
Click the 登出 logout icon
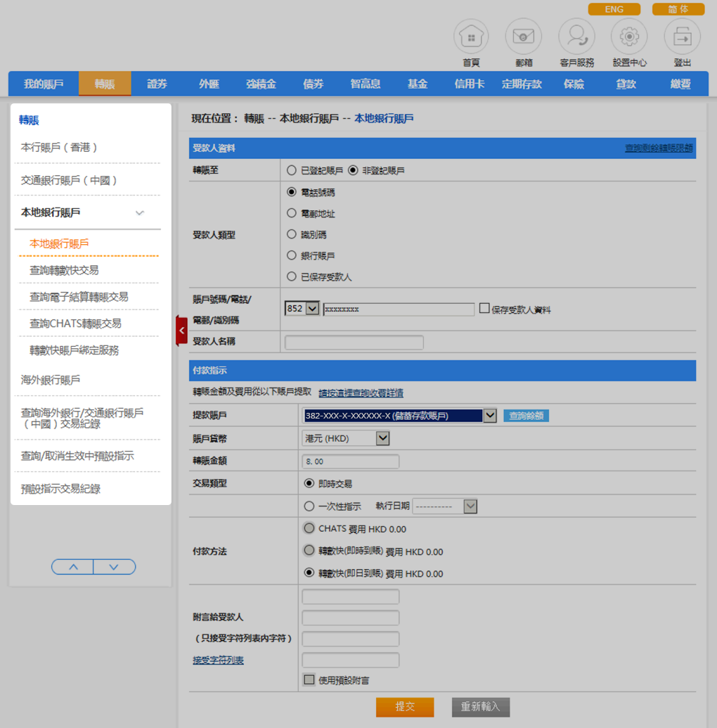tap(682, 37)
